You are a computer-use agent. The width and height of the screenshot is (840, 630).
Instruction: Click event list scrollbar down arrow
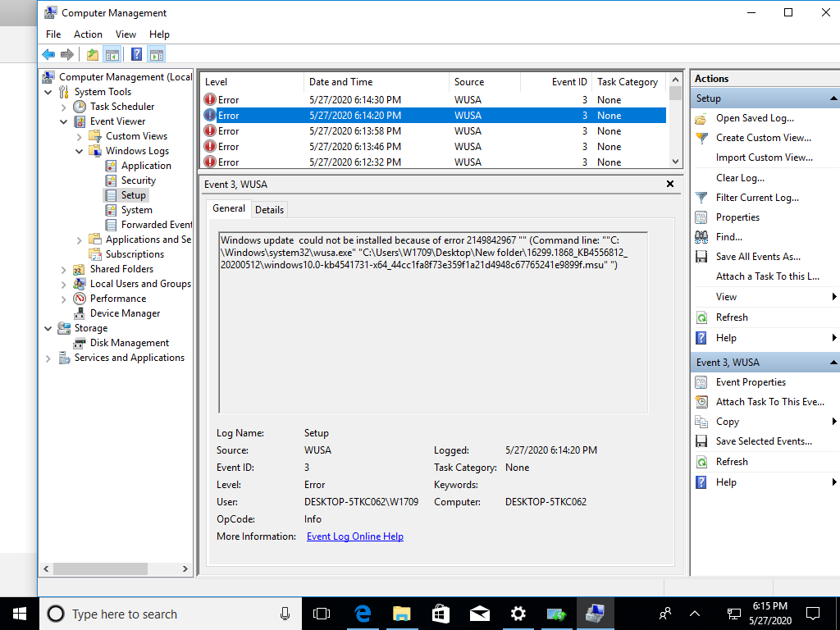coord(675,162)
